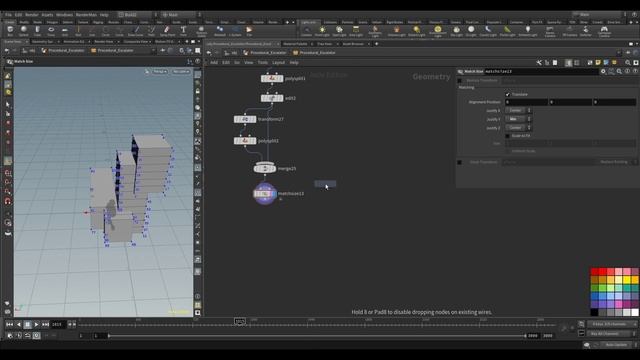Open the Windows menu
Screen dimensions: 640x360
pyautogui.click(x=64, y=15)
